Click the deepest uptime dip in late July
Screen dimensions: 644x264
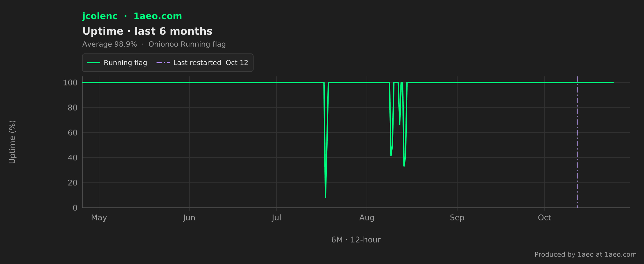point(325,197)
